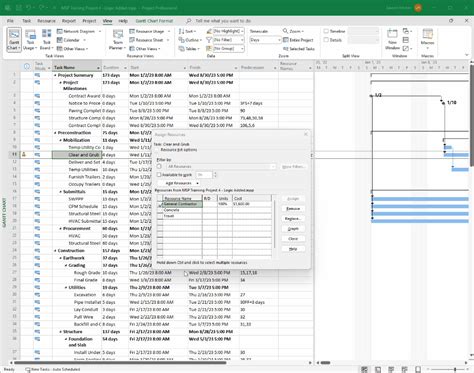
Task: Click the Gantt pane vertical scrollbar
Action: pos(472,115)
